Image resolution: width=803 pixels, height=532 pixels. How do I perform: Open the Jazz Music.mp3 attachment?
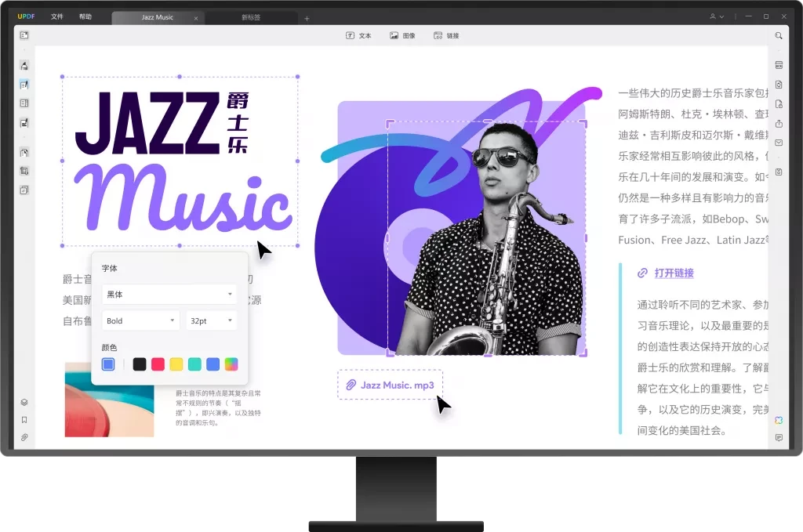390,385
